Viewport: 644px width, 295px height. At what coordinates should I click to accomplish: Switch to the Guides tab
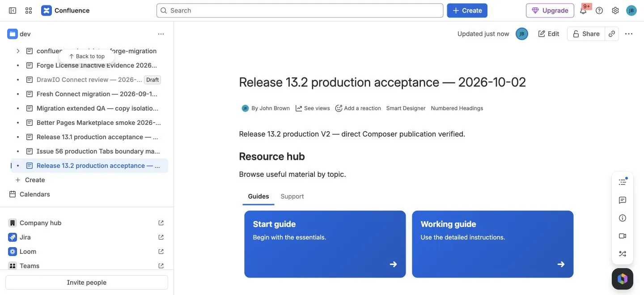click(258, 197)
